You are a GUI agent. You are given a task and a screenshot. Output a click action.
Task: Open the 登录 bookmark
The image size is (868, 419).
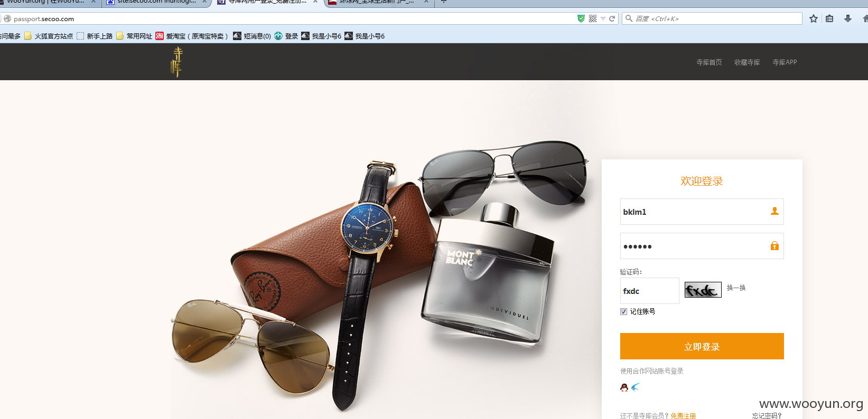286,36
